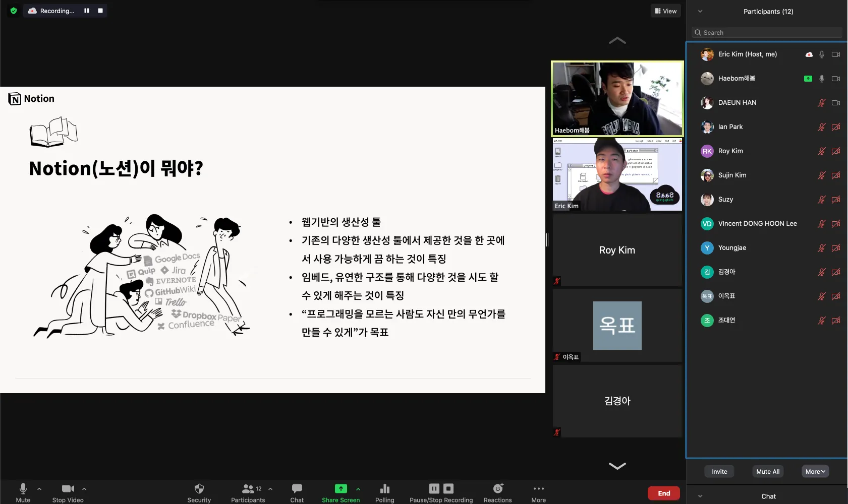Show previous video thumbnails with up chevron

pyautogui.click(x=617, y=41)
